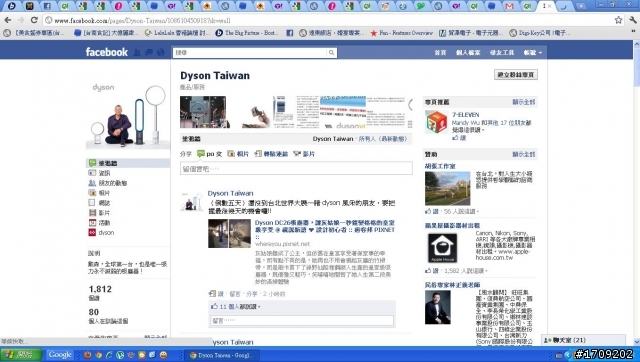
Task: Click the Dyson Taiwan post author name
Action: pyautogui.click(x=230, y=193)
